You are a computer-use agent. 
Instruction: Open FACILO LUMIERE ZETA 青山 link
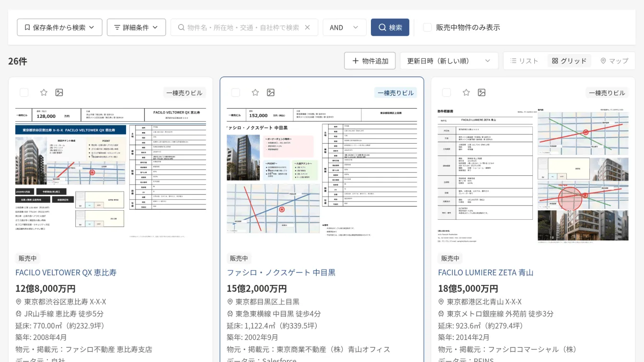point(485,272)
